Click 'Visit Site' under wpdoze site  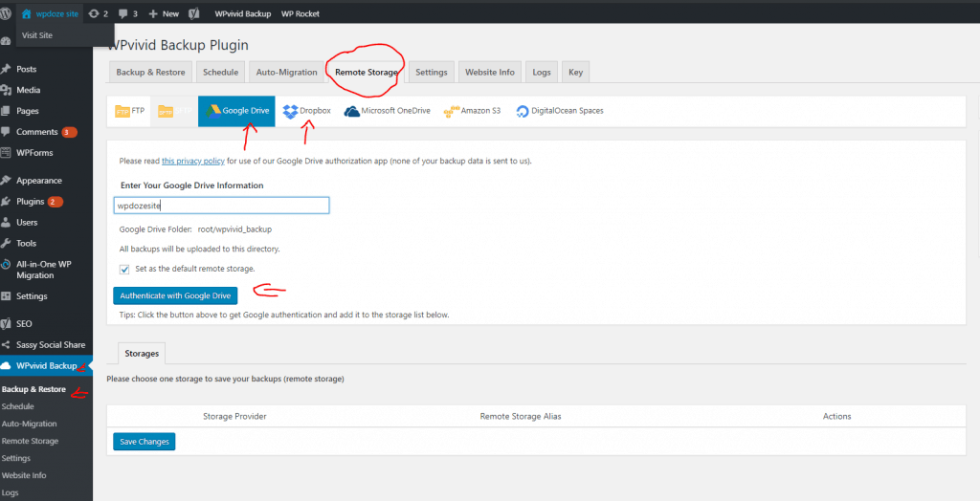[x=37, y=35]
